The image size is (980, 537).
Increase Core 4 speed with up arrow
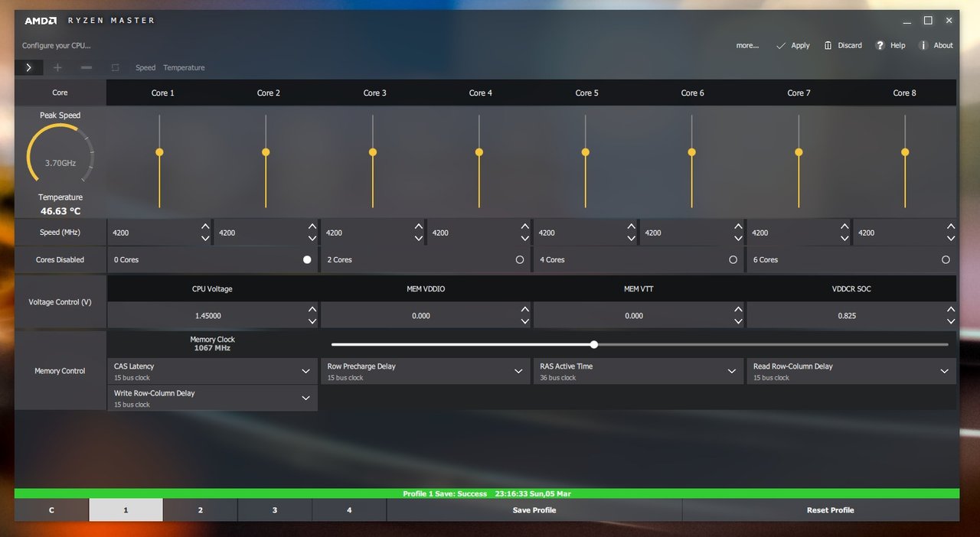point(524,226)
